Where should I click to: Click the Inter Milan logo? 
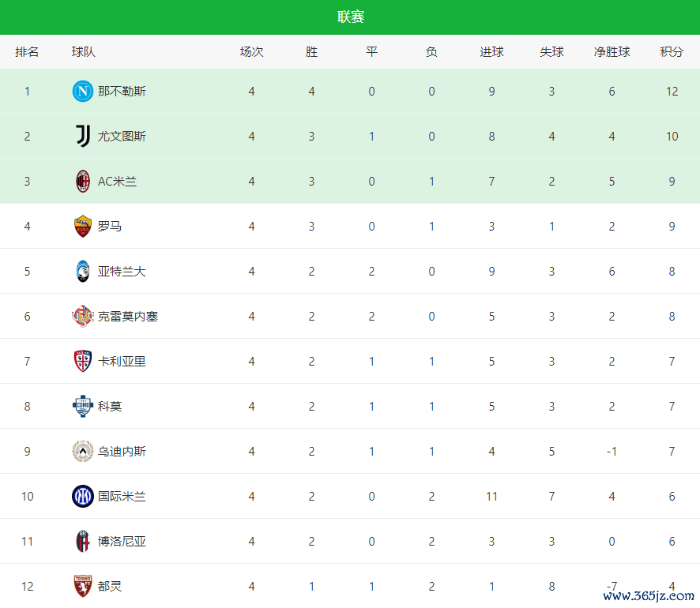[x=83, y=497]
